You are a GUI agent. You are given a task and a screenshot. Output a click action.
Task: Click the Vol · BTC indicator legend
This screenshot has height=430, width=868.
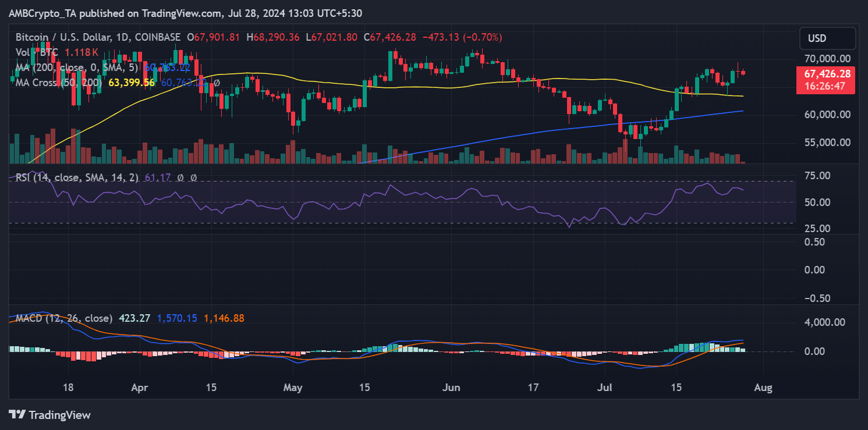(x=37, y=52)
